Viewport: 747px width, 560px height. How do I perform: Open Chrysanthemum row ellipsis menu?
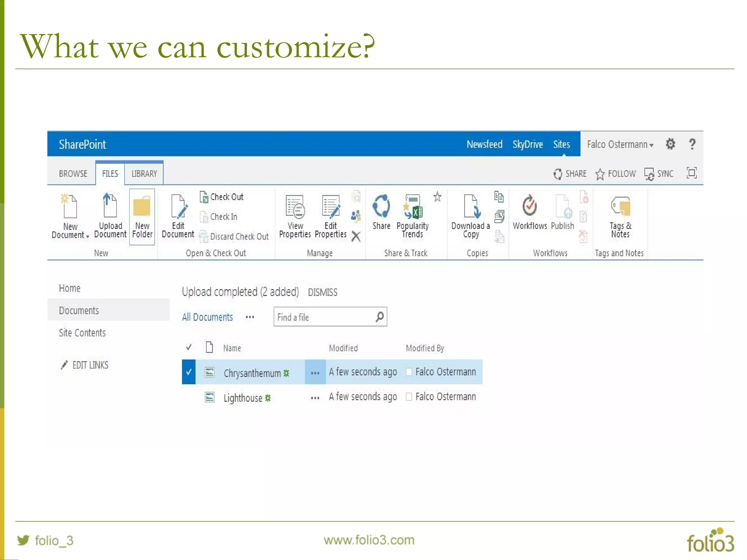pos(315,372)
